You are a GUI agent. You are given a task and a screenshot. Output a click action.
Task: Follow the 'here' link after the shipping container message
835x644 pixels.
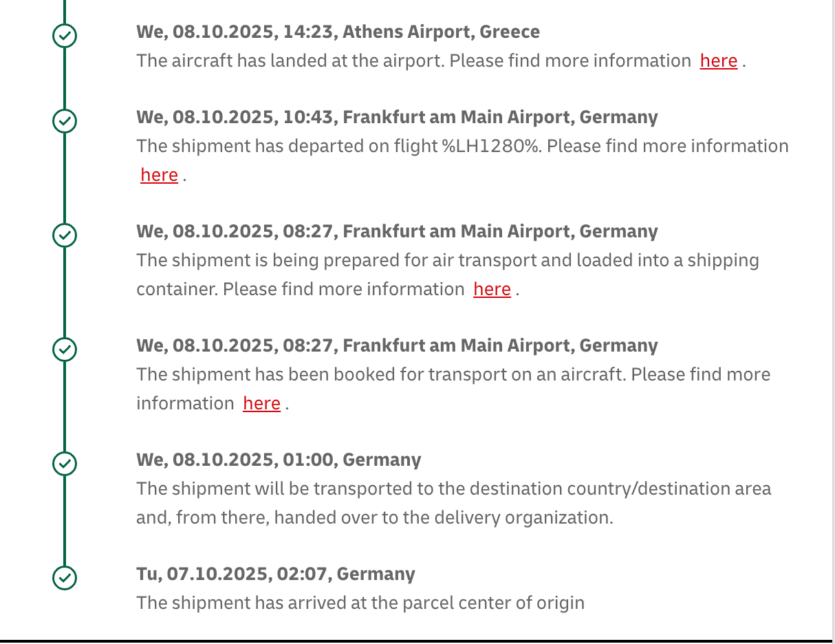[x=492, y=290]
